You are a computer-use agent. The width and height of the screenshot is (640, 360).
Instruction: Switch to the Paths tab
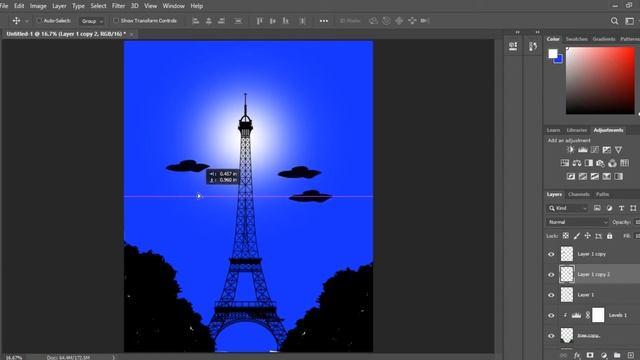pos(602,194)
